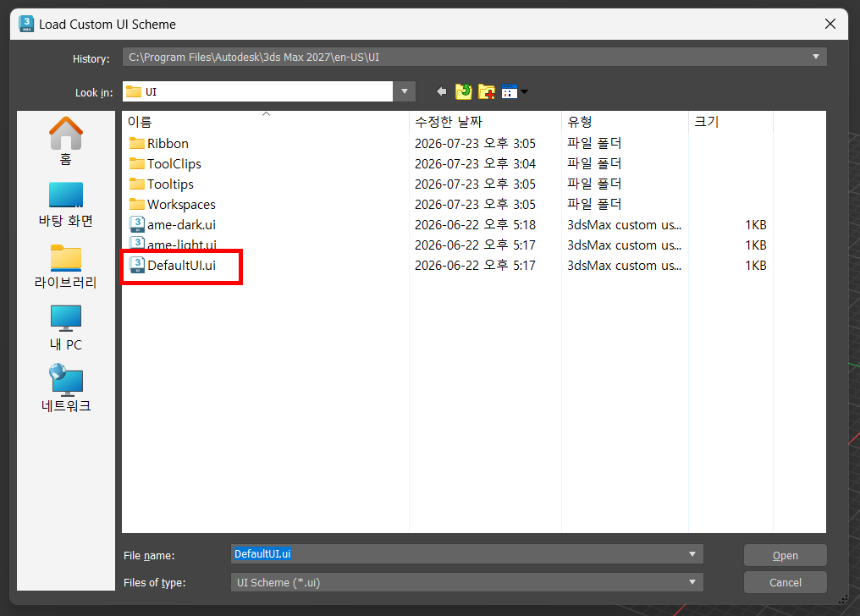Click the 3ds Max title bar icon
Image resolution: width=860 pixels, height=616 pixels.
click(26, 24)
